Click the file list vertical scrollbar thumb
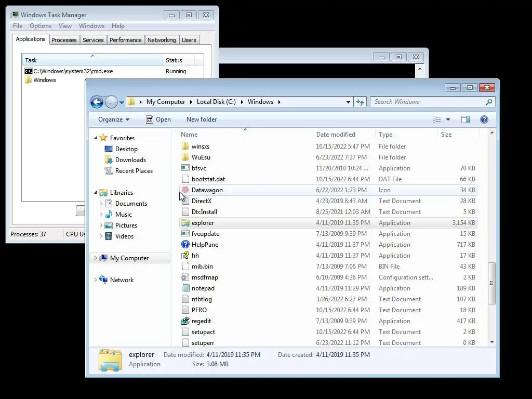Image resolution: width=532 pixels, height=399 pixels. [x=491, y=283]
